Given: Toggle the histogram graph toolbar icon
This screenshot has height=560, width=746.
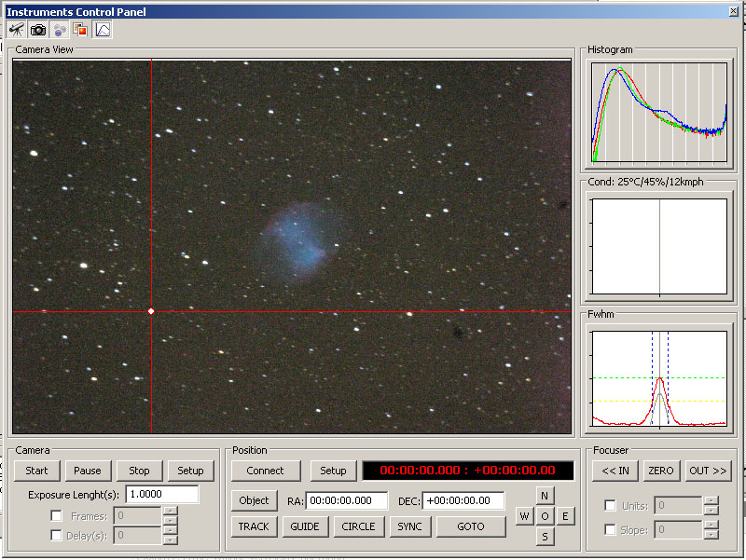Looking at the screenshot, I should pyautogui.click(x=103, y=30).
